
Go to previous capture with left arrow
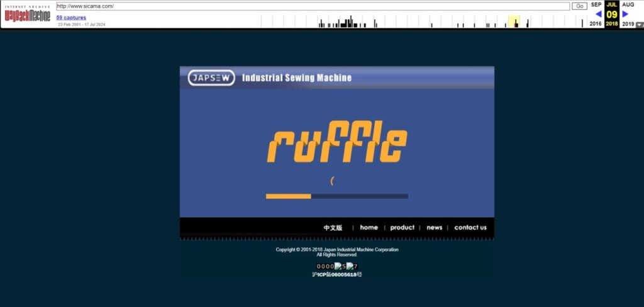tap(598, 14)
